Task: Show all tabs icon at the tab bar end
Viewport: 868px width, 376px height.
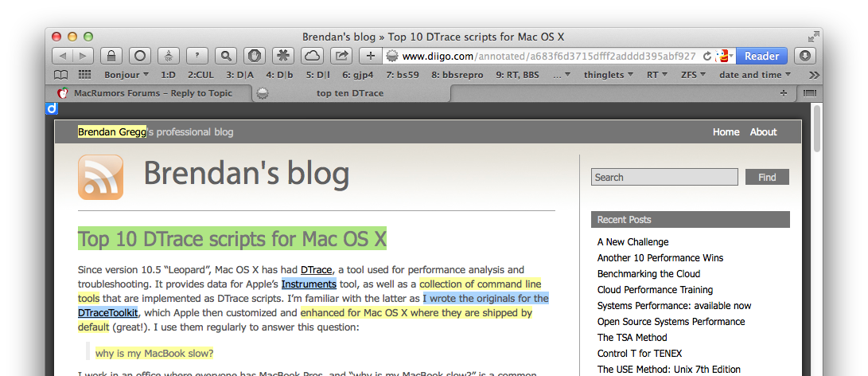Action: 809,94
